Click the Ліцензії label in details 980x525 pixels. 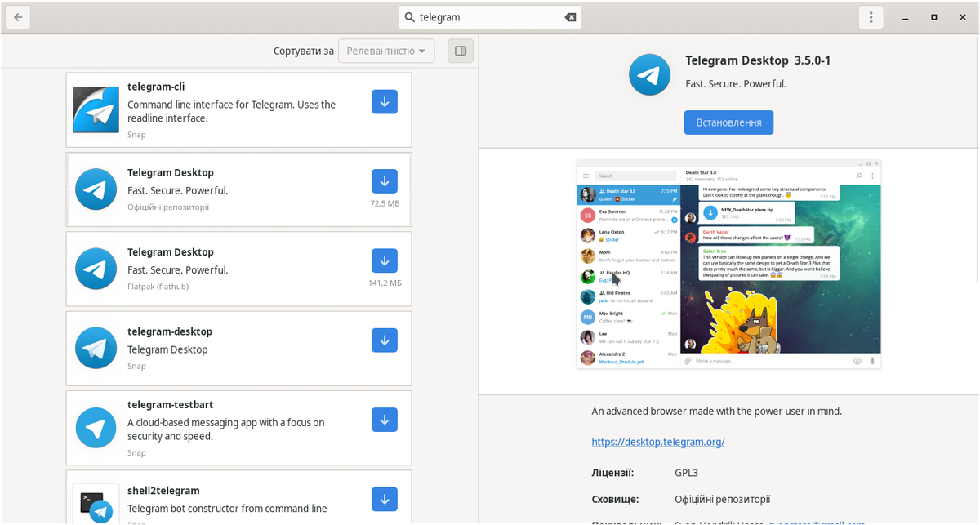pos(612,473)
